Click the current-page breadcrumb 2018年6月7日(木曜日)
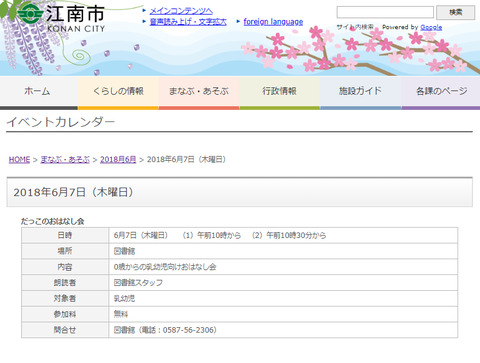Screen dimensions: 480x363 click(186, 159)
